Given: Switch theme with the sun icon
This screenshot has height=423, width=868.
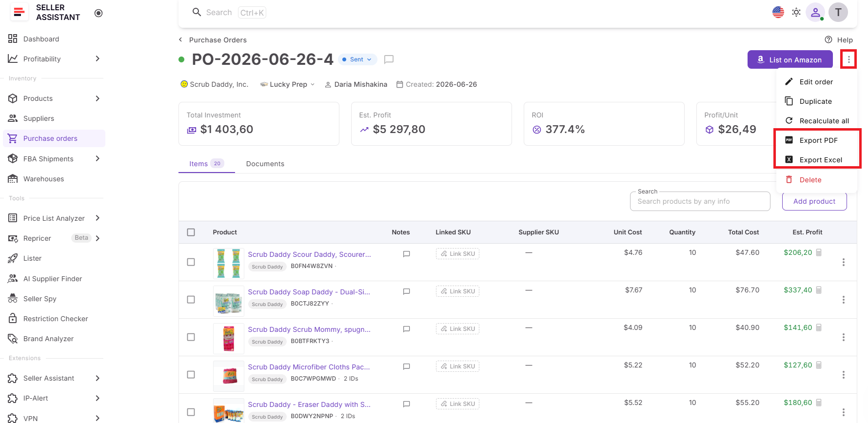Looking at the screenshot, I should click(x=796, y=12).
